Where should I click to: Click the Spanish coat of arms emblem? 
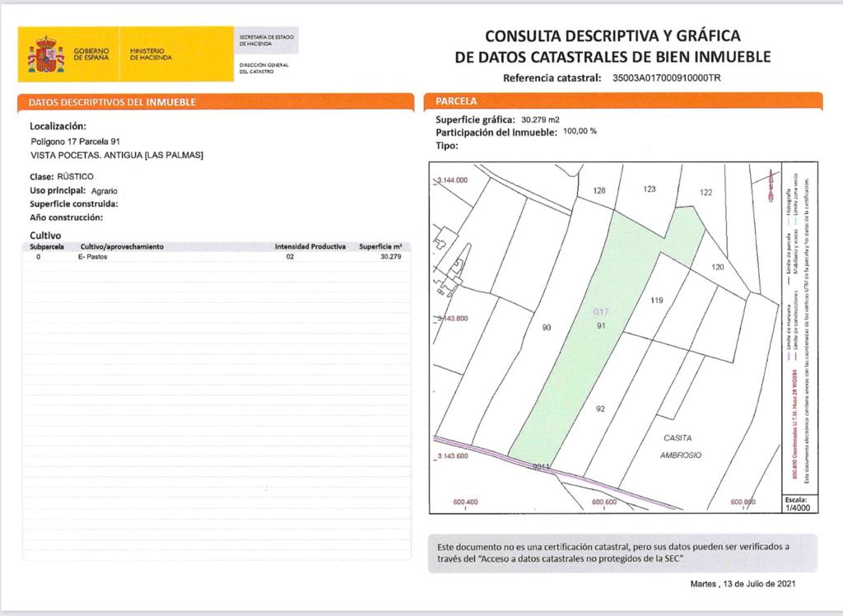pos(45,54)
